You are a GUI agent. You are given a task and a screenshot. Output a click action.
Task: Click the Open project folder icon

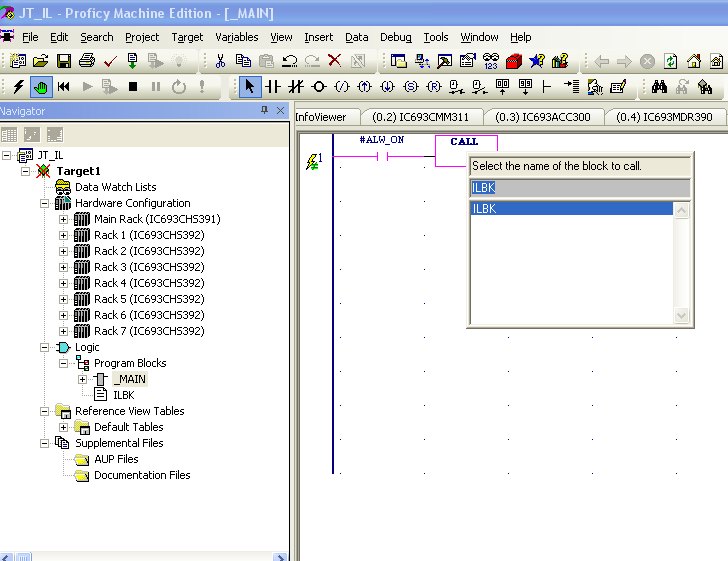coord(40,61)
